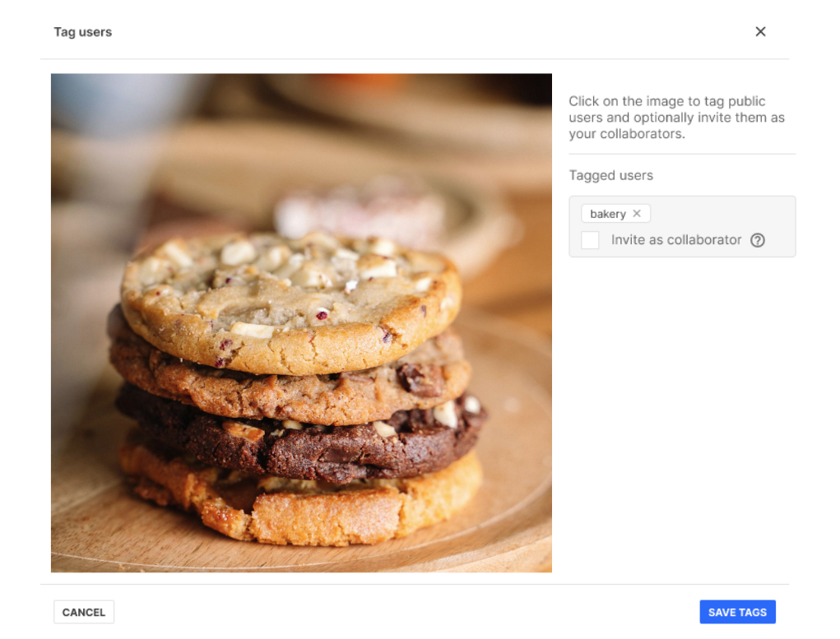Screen dimensions: 840x639
Task: Click the Tagged users heading
Action: click(x=610, y=175)
